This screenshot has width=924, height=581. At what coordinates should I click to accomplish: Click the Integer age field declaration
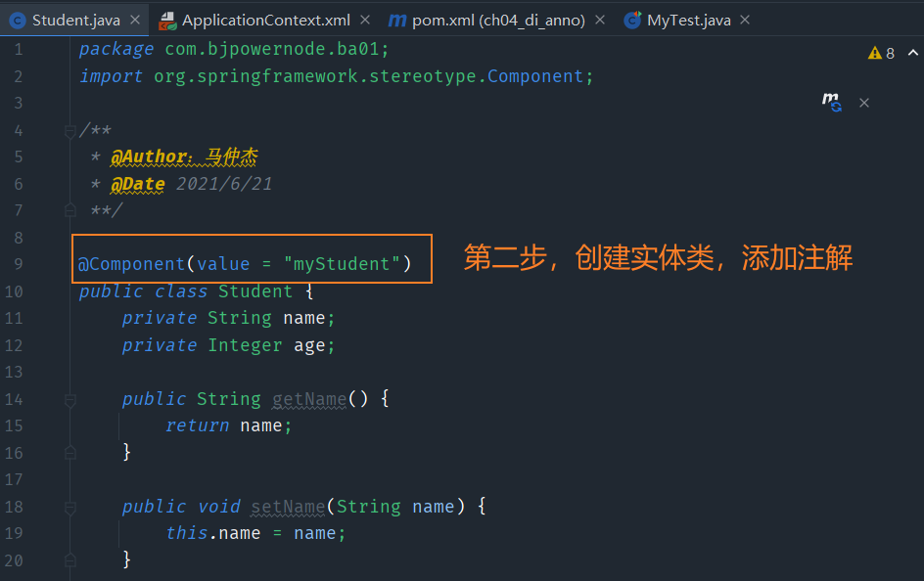point(229,345)
